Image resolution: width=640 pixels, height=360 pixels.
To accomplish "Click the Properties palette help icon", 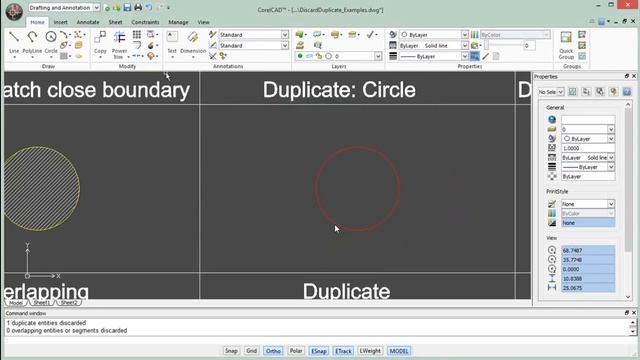I will pyautogui.click(x=627, y=92).
